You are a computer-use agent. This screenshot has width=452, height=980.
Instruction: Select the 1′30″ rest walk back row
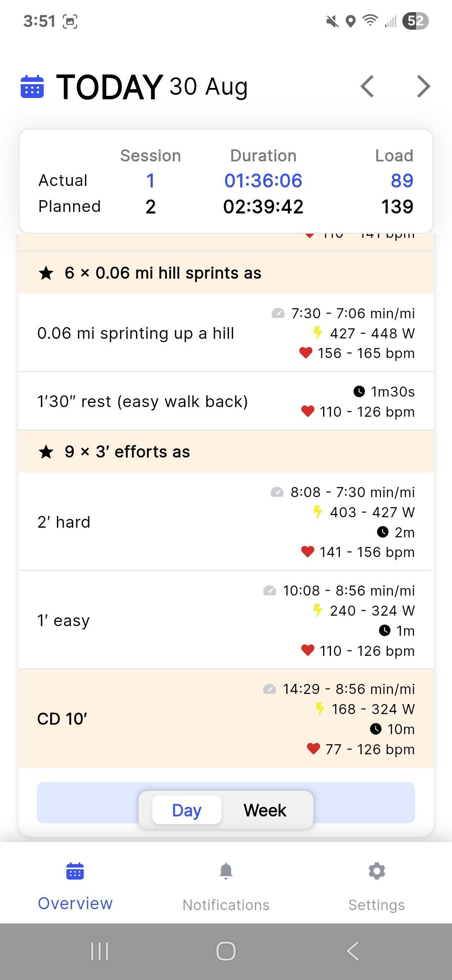point(226,401)
